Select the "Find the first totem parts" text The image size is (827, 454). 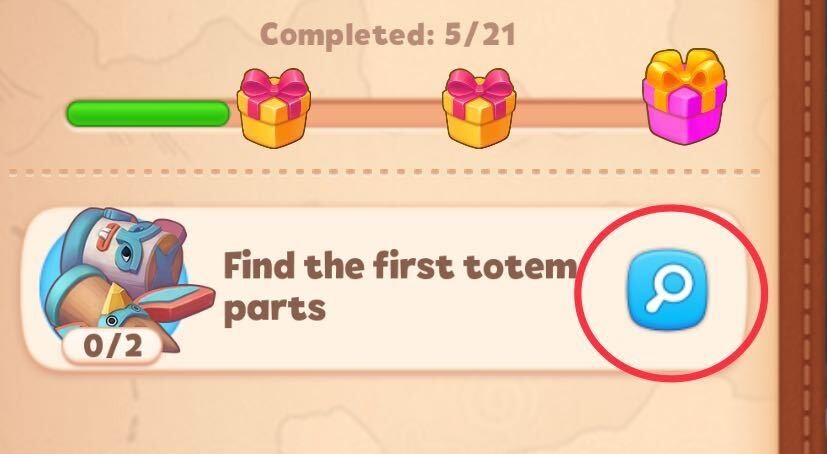pos(401,287)
